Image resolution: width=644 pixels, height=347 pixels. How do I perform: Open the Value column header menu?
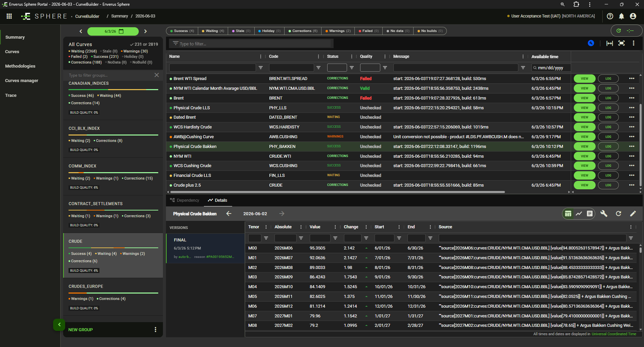335,227
